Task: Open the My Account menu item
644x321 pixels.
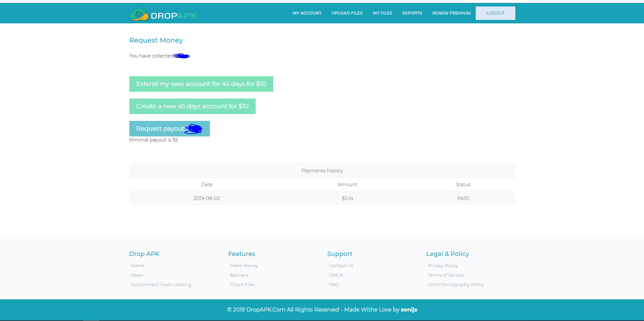Action: pyautogui.click(x=307, y=13)
